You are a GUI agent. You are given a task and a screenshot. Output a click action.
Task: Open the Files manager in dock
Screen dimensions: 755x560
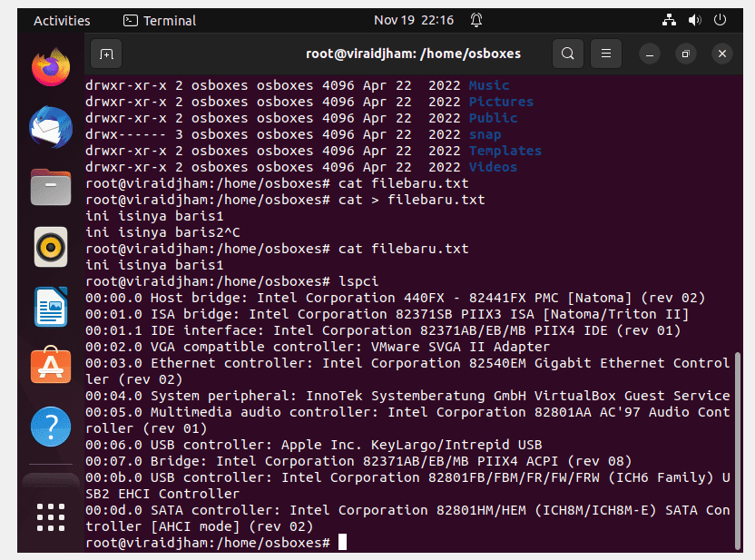tap(51, 187)
